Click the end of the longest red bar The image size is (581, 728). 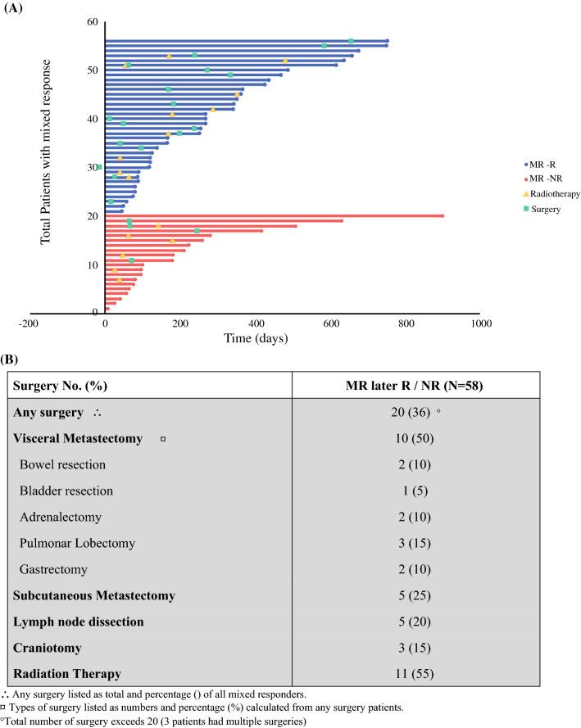click(443, 216)
